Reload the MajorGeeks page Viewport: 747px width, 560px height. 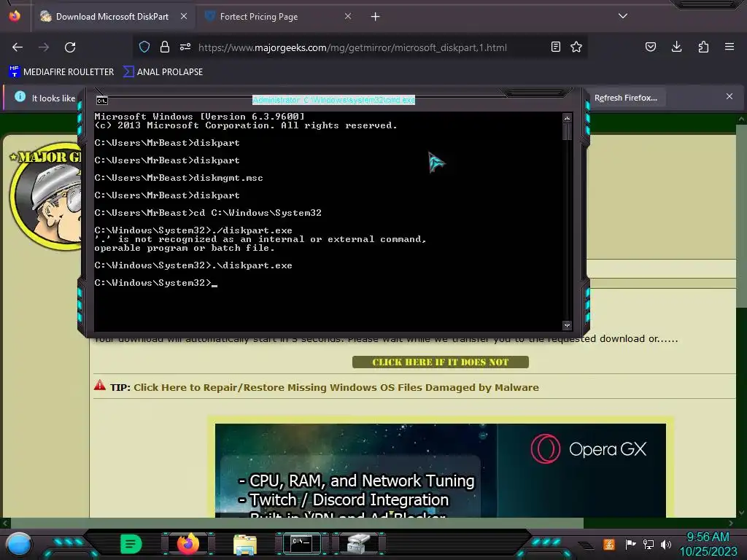point(70,47)
